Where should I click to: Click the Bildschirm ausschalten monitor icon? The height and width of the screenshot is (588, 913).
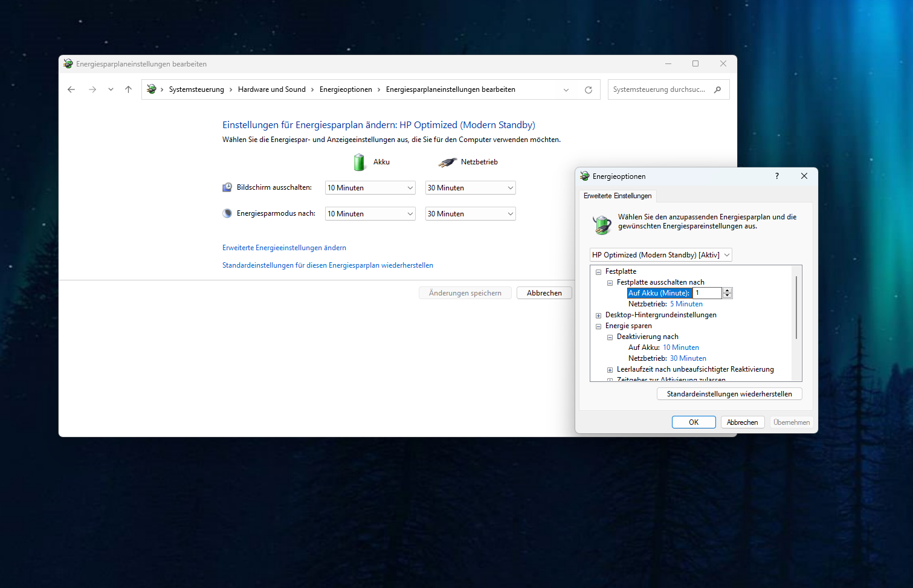pyautogui.click(x=227, y=187)
